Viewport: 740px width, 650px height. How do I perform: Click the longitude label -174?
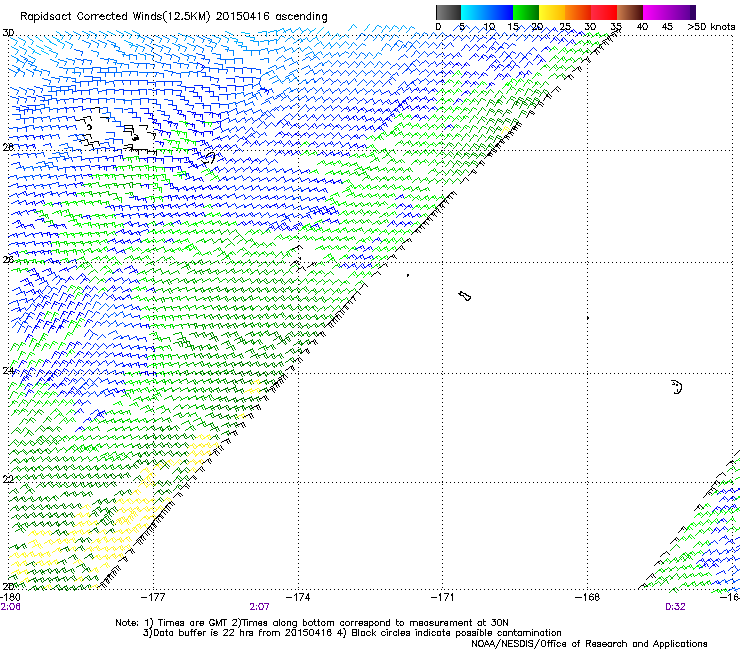tap(298, 597)
